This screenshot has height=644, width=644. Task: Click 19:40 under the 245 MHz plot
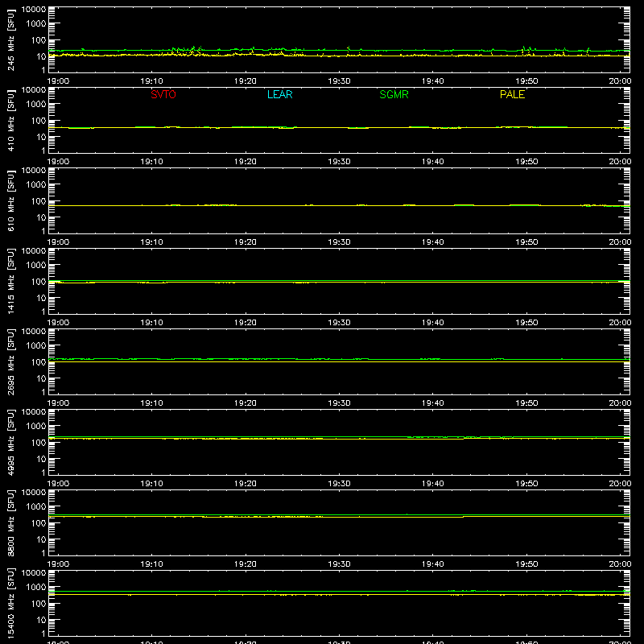tap(433, 81)
